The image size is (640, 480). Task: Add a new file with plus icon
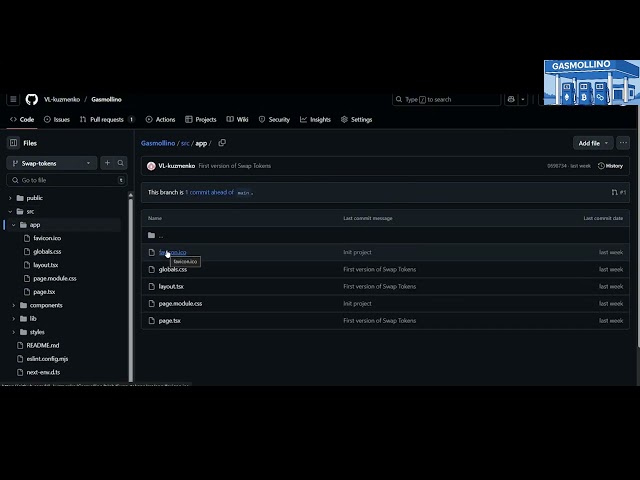pyautogui.click(x=107, y=163)
